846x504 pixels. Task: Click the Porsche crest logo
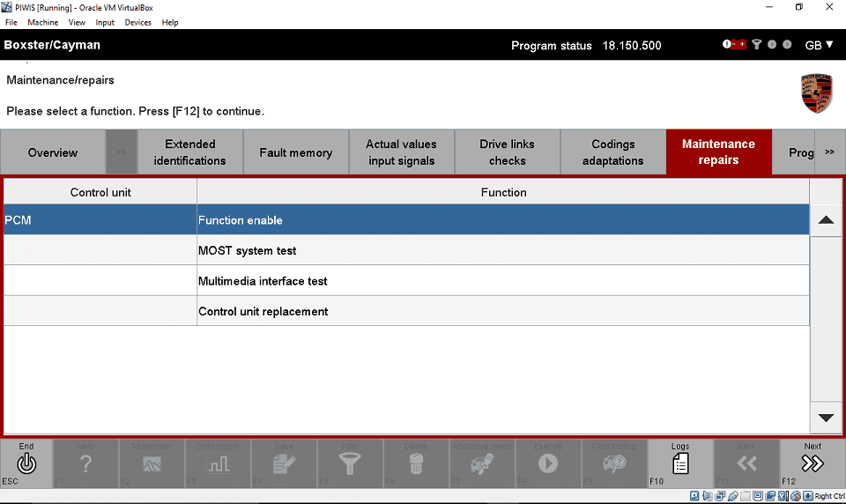[816, 93]
